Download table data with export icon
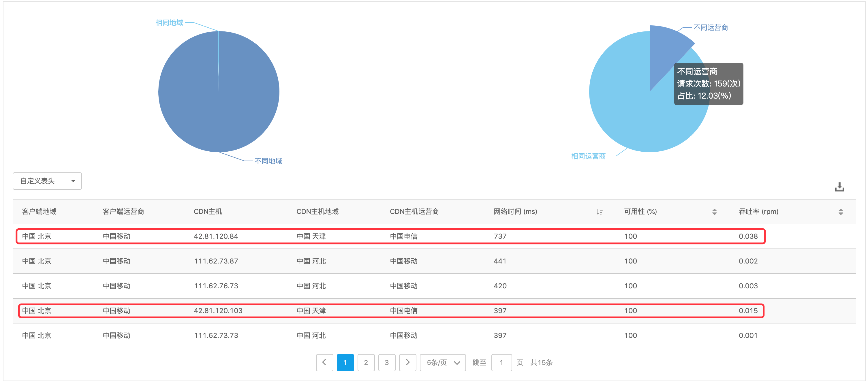The width and height of the screenshot is (868, 384). click(839, 187)
